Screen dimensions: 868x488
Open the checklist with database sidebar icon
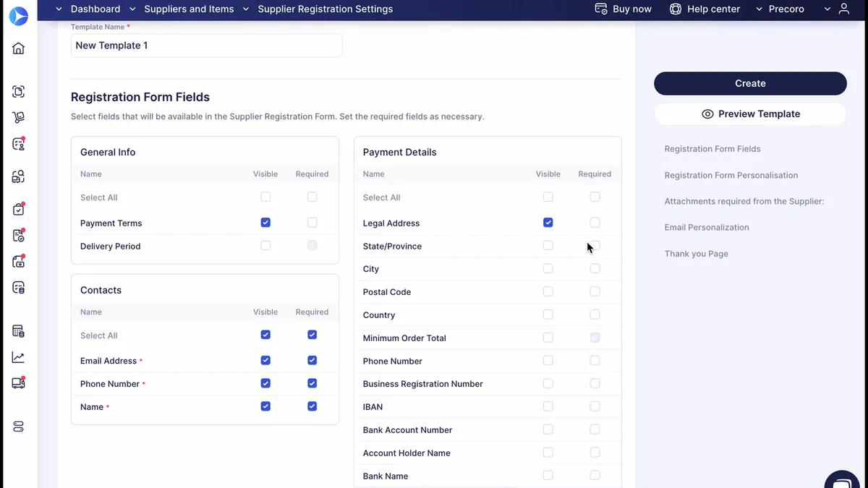point(19,288)
